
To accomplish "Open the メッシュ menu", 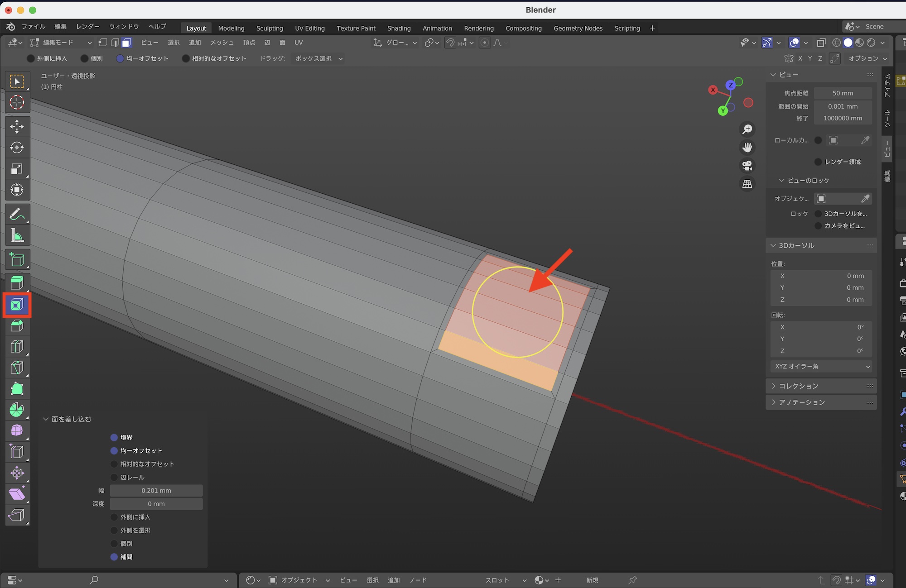I will coord(222,43).
